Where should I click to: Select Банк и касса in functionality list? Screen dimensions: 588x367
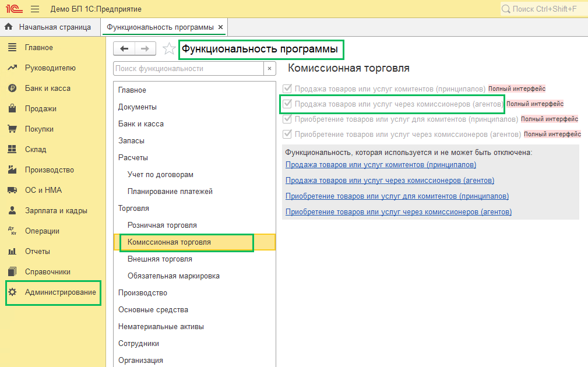(x=194, y=123)
